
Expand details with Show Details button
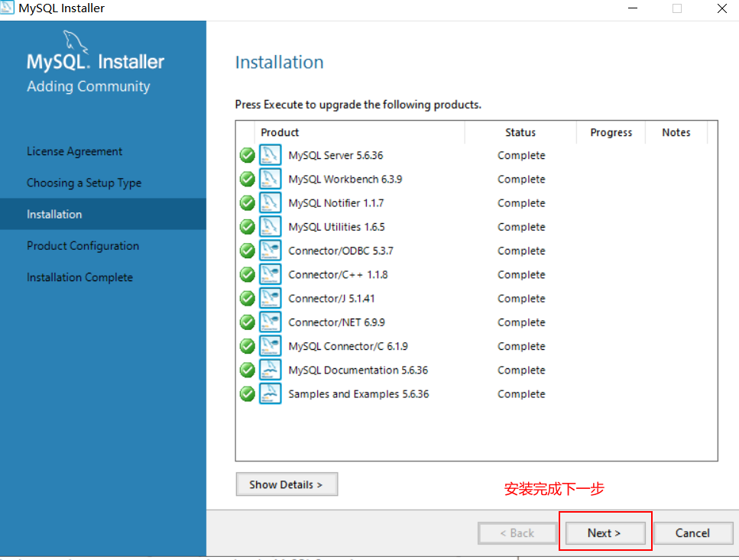(287, 484)
